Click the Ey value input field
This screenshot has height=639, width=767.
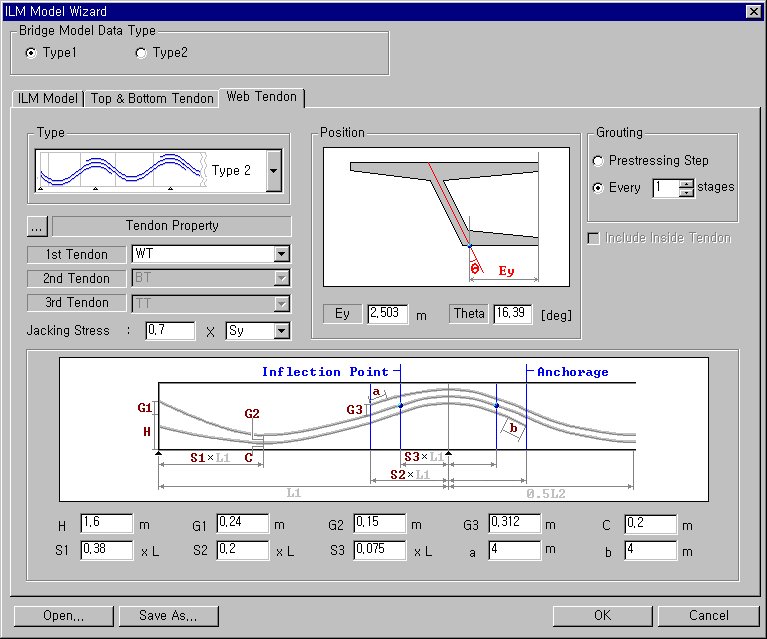pos(387,314)
